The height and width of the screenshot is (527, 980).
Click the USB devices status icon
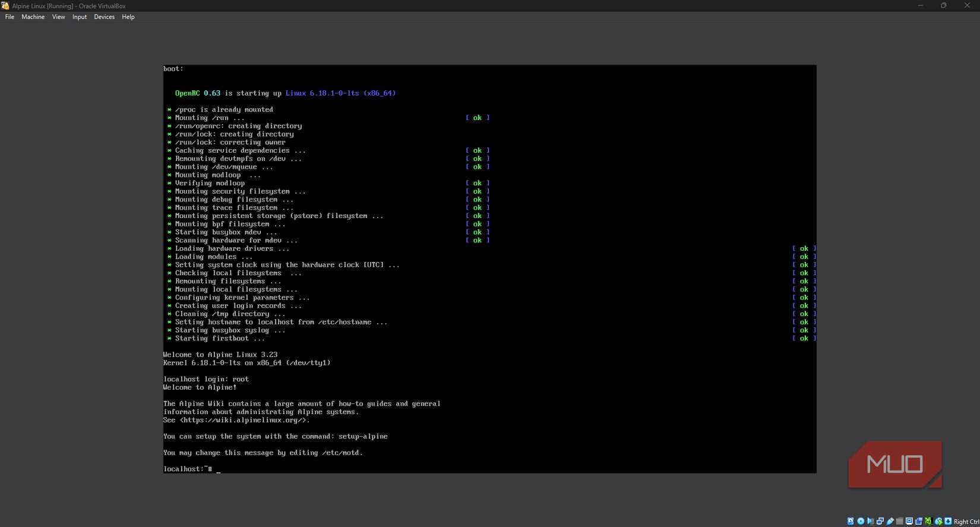(890, 521)
